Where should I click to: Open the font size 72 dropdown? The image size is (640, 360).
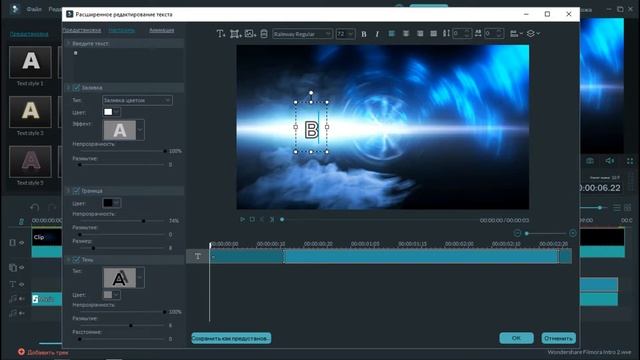point(345,34)
